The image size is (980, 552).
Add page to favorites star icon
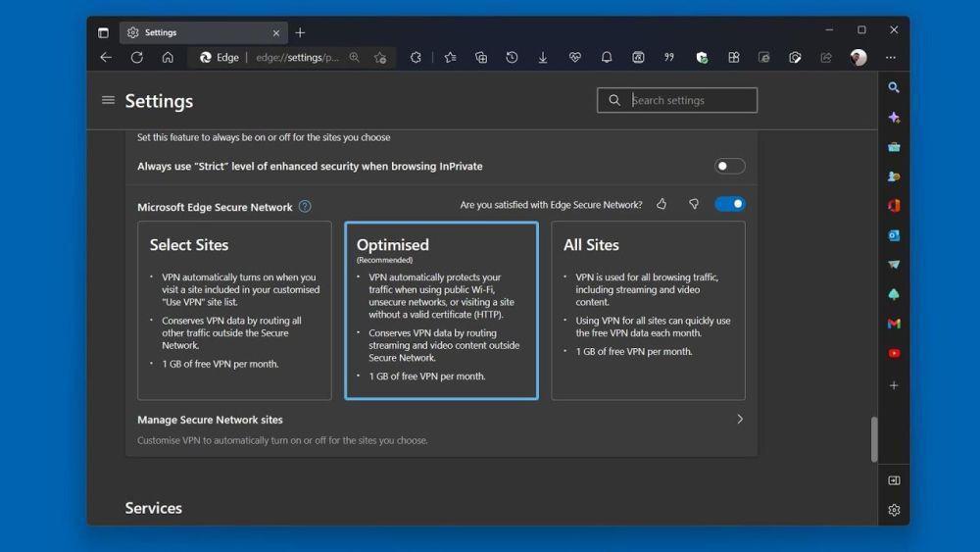(380, 58)
